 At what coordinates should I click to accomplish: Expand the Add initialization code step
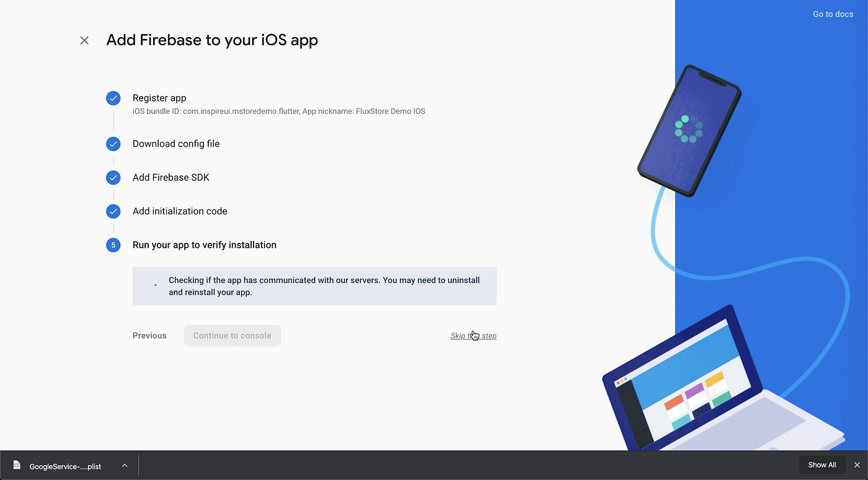[180, 211]
